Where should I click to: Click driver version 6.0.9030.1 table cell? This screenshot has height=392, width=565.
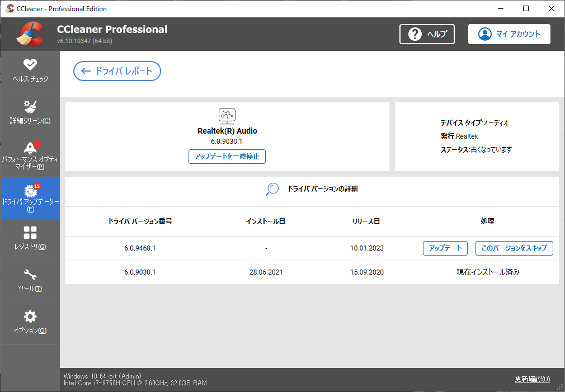click(140, 272)
